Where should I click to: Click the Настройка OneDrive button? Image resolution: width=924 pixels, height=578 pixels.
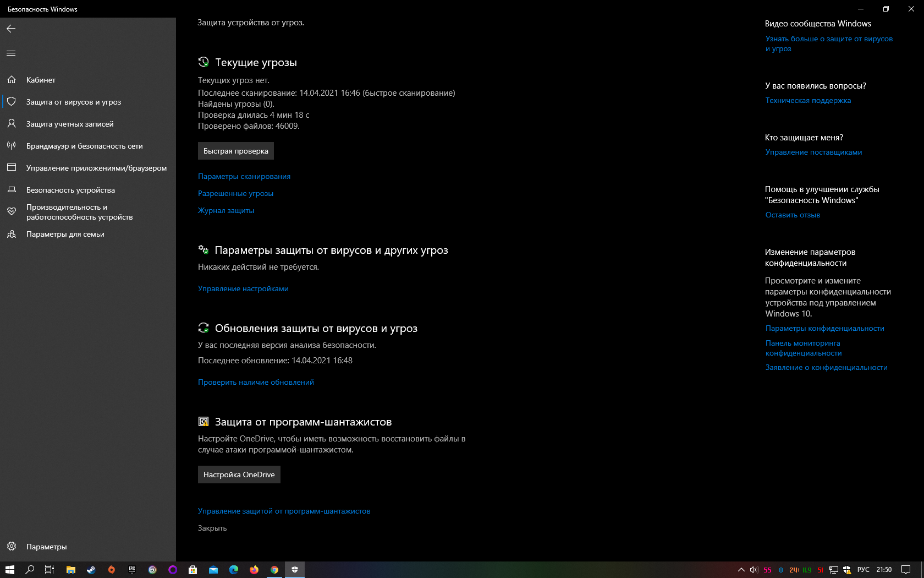239,475
